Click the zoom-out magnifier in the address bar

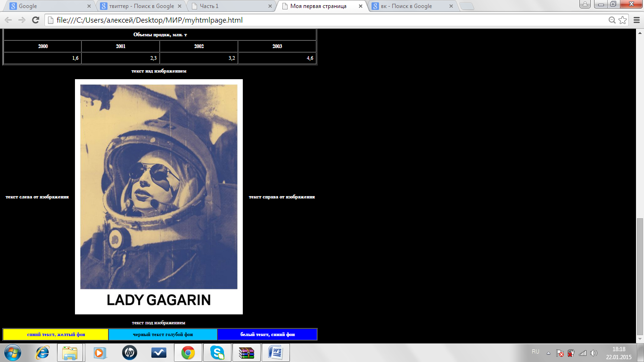[x=612, y=20]
